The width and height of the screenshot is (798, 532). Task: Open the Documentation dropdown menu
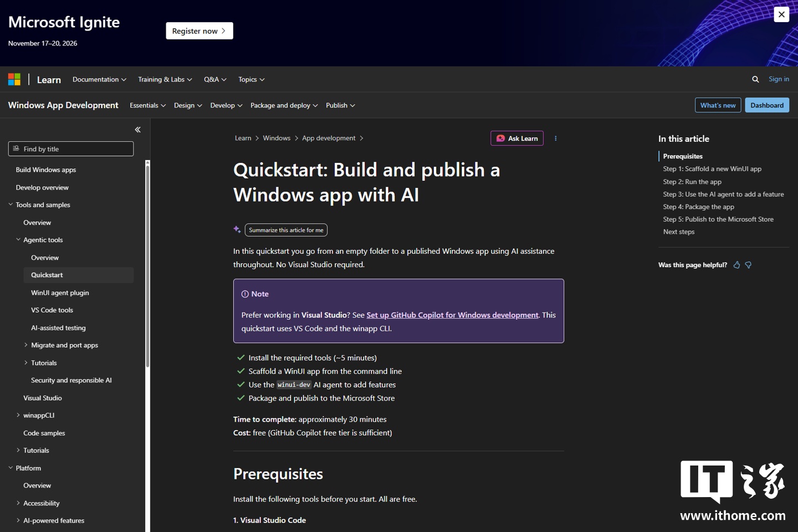[99, 79]
